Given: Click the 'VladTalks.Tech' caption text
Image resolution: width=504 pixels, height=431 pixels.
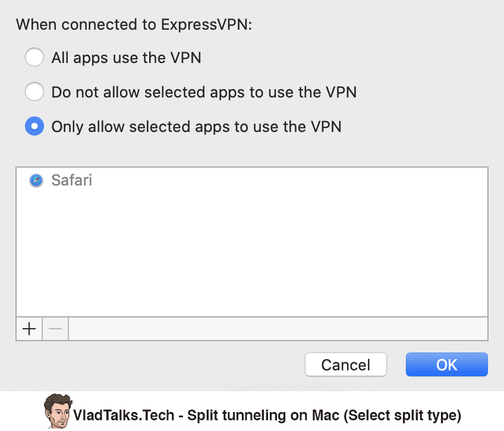Looking at the screenshot, I should tap(124, 415).
